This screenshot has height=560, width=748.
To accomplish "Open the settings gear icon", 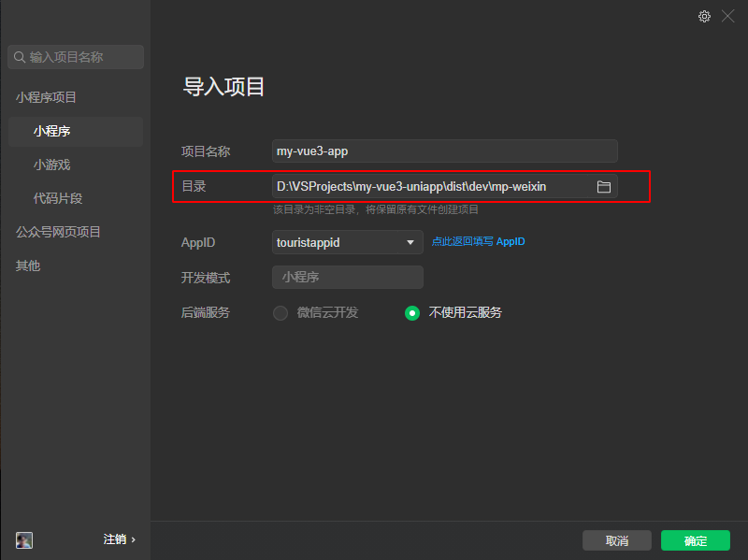I will [704, 16].
